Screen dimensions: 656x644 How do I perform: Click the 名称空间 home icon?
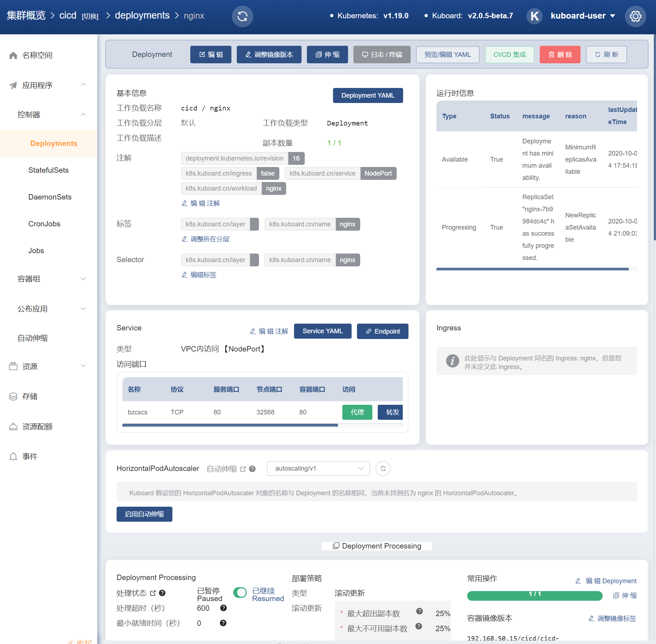point(13,55)
